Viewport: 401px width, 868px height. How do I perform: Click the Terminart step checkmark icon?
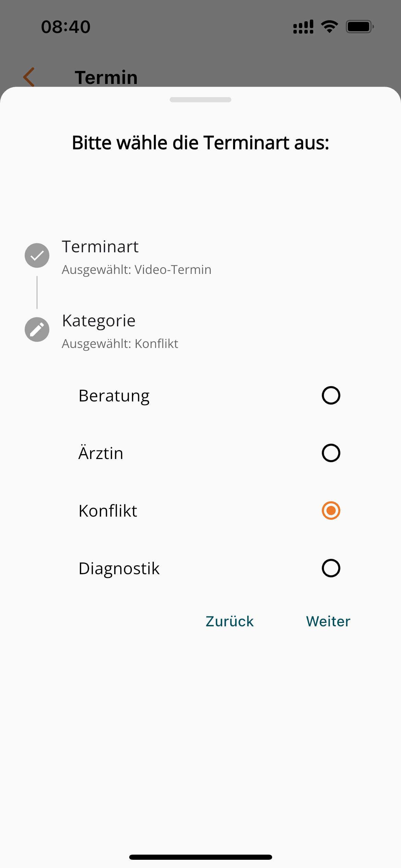[x=37, y=255]
